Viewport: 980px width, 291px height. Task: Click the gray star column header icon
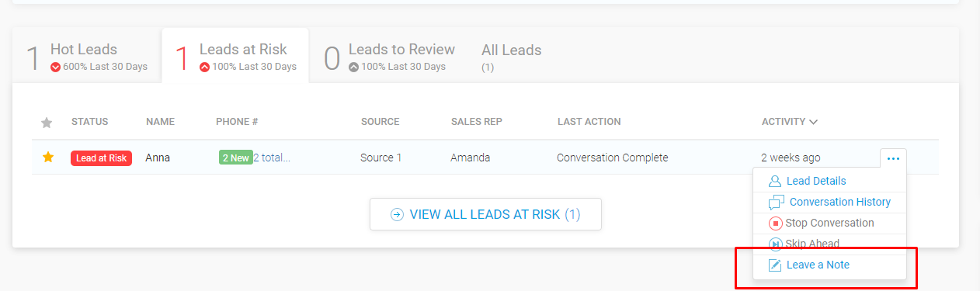(47, 123)
